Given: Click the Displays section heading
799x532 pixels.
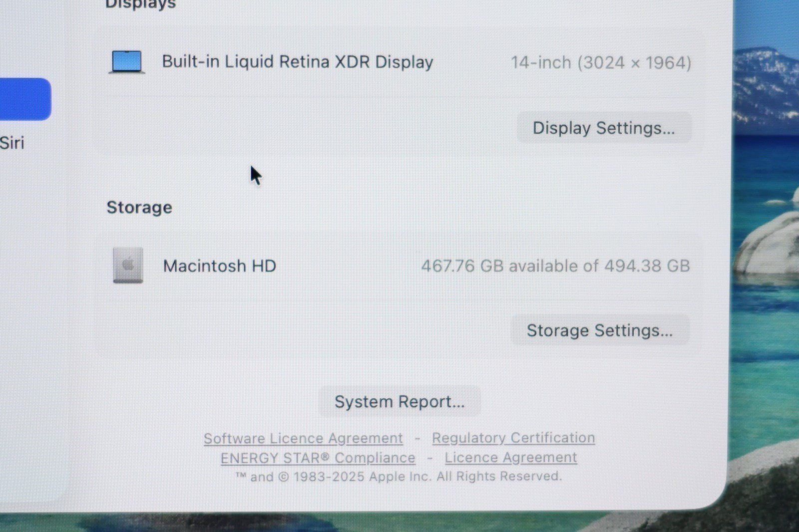Looking at the screenshot, I should (x=140, y=5).
